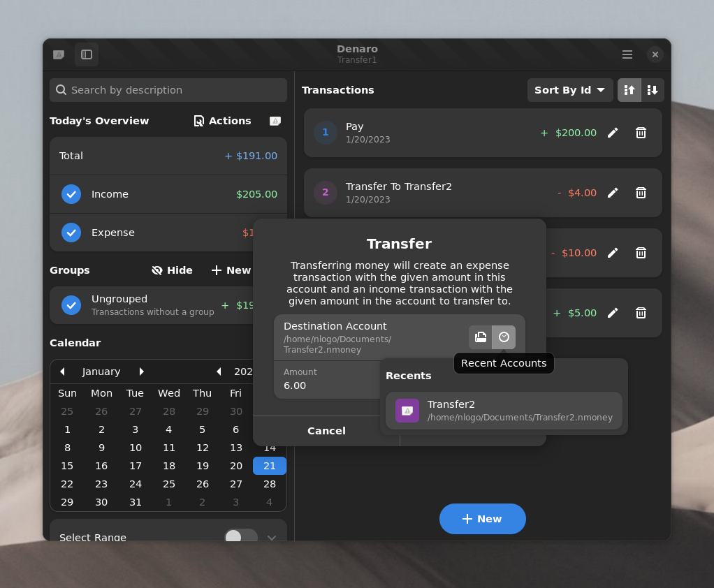Select Transfer2 from the Recents list
This screenshot has width=714, height=588.
click(x=502, y=411)
